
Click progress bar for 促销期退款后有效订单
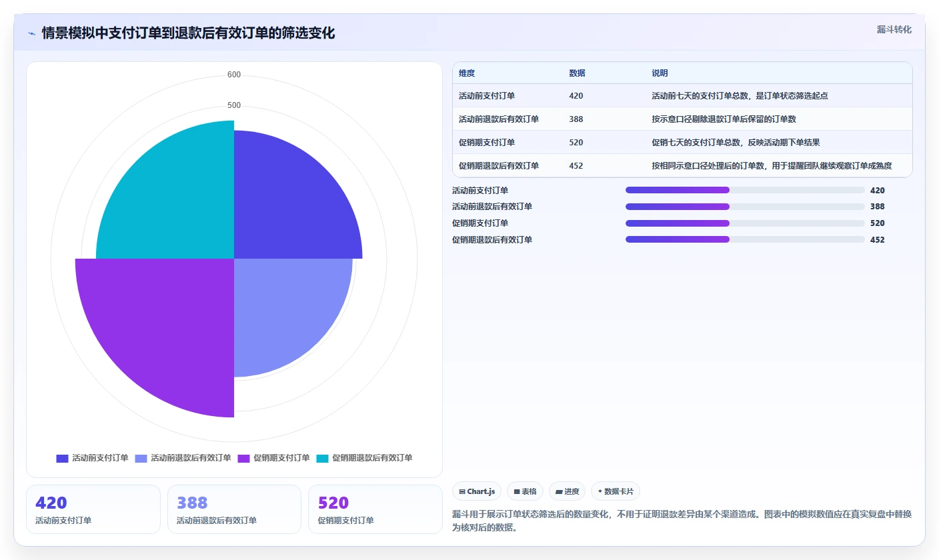(x=745, y=239)
